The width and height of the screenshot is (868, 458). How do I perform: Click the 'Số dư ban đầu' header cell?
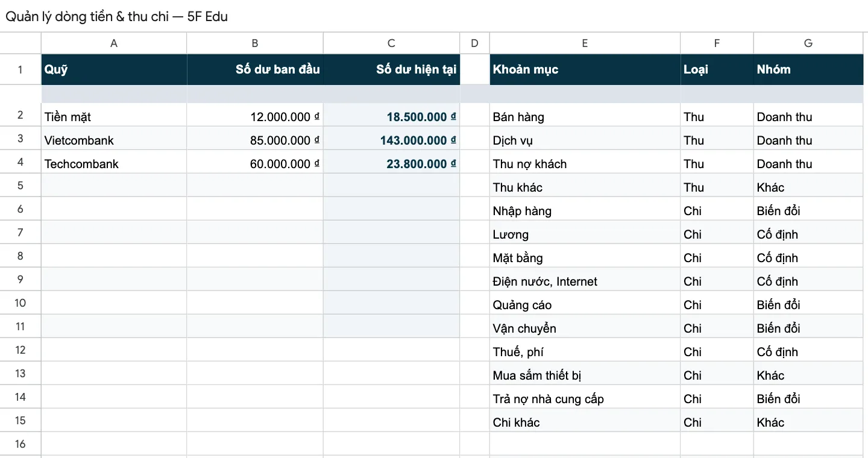(x=255, y=69)
